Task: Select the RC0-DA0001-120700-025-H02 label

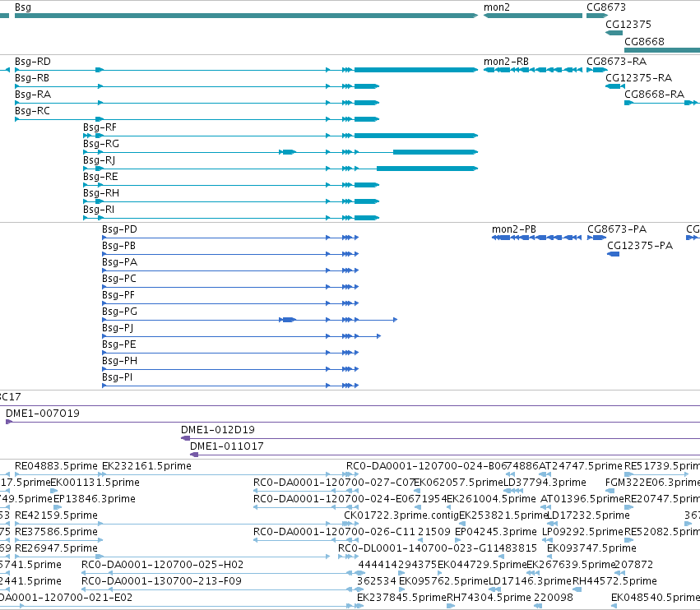Action: [162, 565]
